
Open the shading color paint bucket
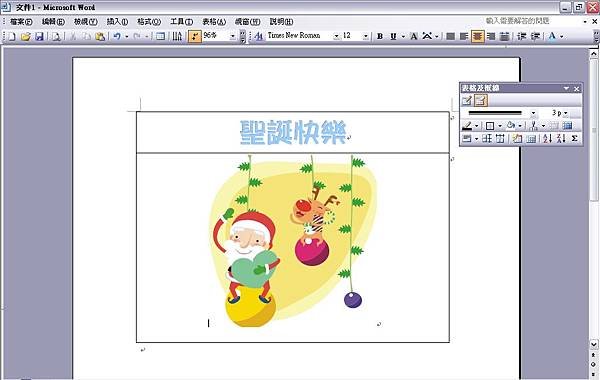(510, 126)
